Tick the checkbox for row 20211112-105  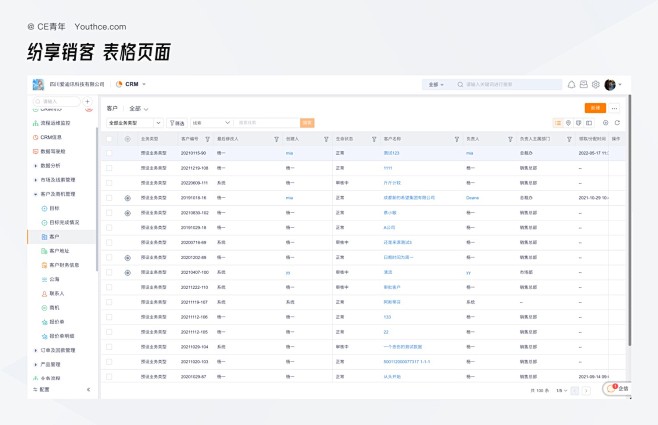click(109, 332)
